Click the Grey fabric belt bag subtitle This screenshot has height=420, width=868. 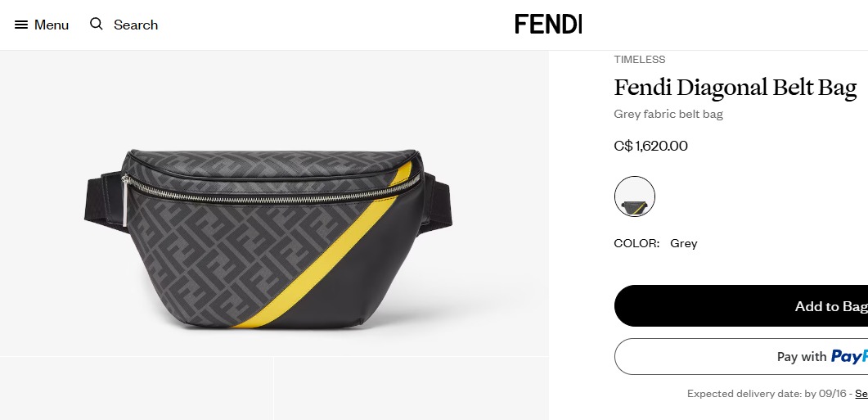[668, 114]
